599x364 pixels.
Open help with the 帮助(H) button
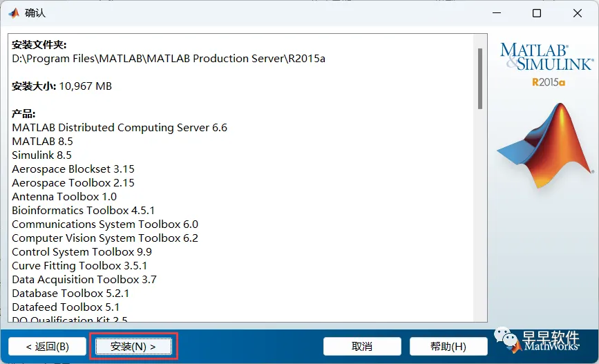(448, 347)
